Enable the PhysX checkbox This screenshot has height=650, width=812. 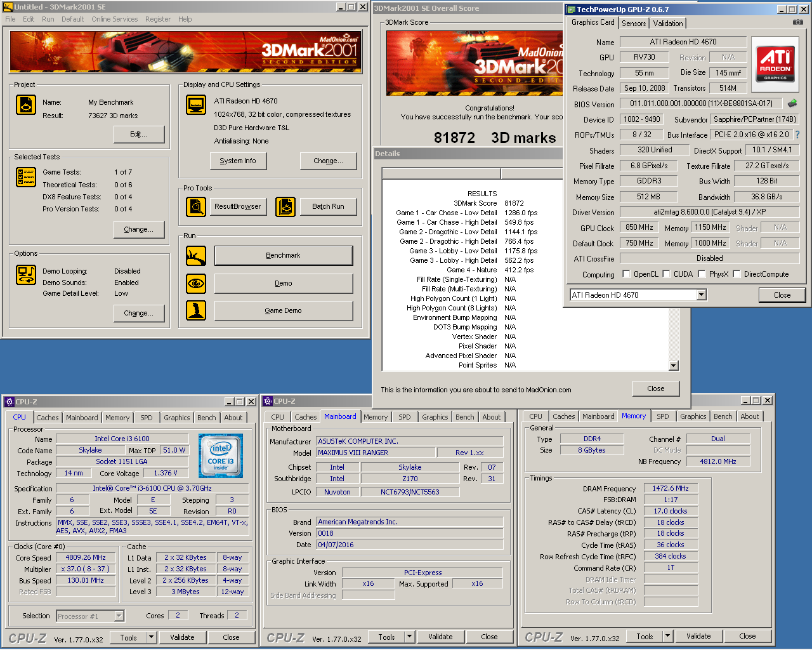pyautogui.click(x=702, y=274)
